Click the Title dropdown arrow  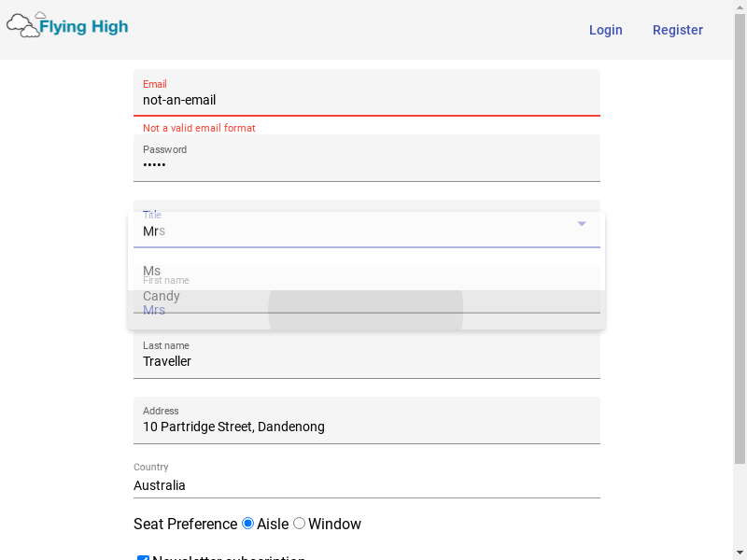coord(581,223)
